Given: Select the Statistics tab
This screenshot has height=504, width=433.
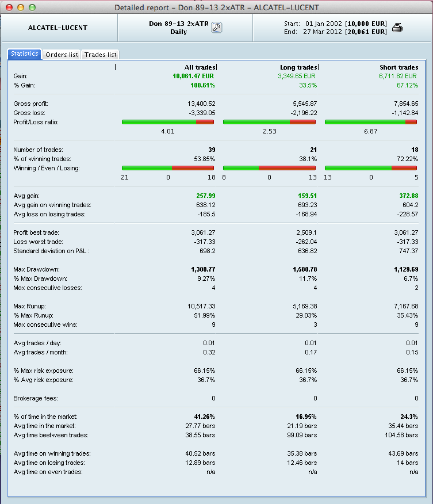Looking at the screenshot, I should [25, 54].
